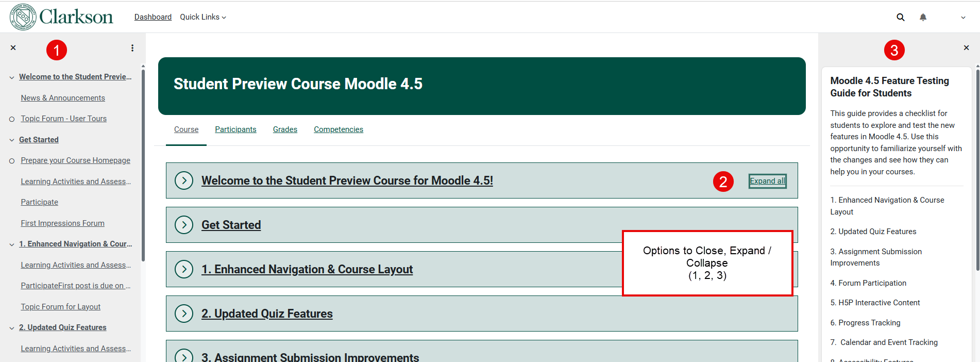Open Welcome to the Student Preview in course index
Screen dimensions: 980x362
75,77
